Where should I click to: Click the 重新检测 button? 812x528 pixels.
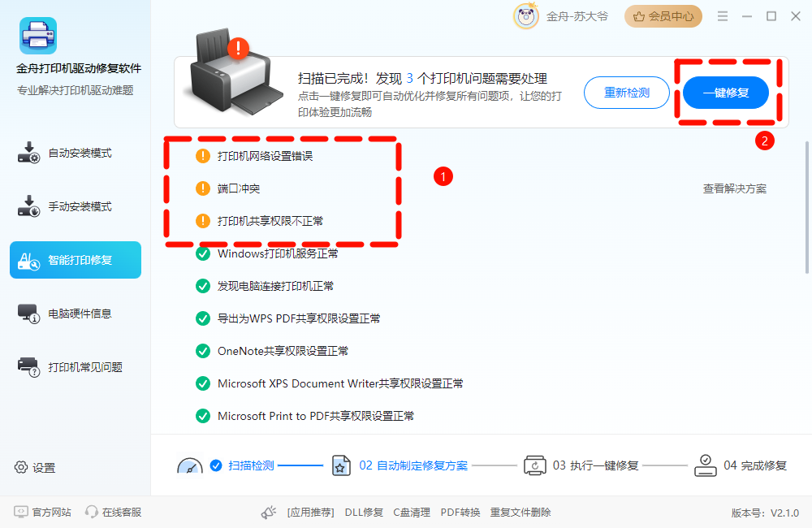tap(627, 93)
